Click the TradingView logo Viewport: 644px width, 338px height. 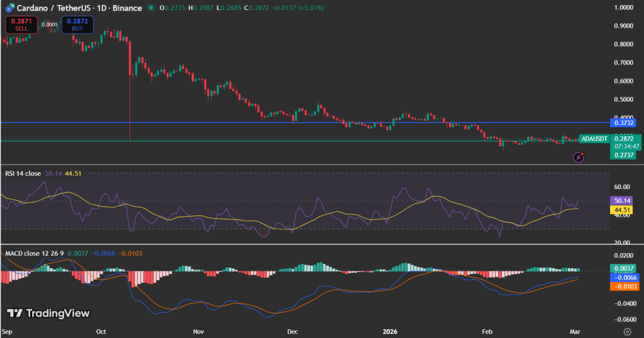click(48, 313)
